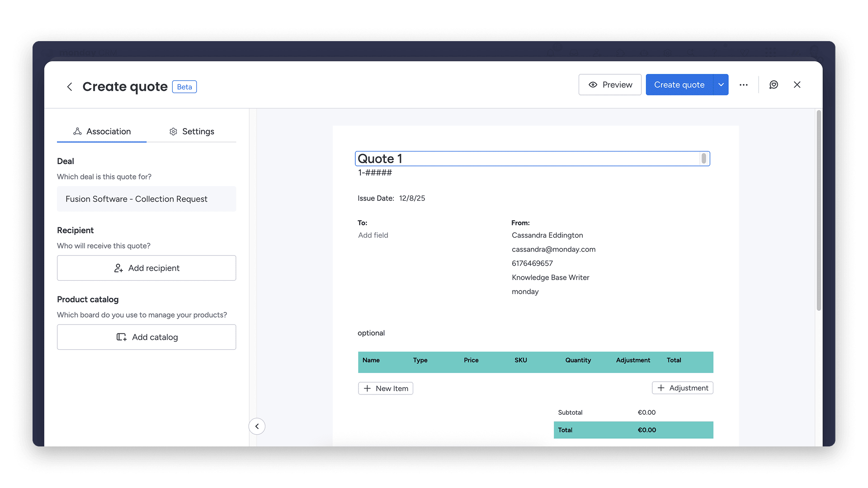Click the Adjustment column header in the table
Image resolution: width=868 pixels, height=488 pixels.
click(x=633, y=360)
